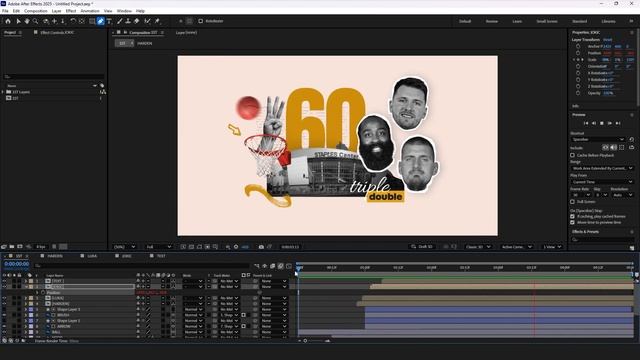640x360 pixels.
Task: Select the Pen tool highlighted in blue
Action: coord(100,21)
